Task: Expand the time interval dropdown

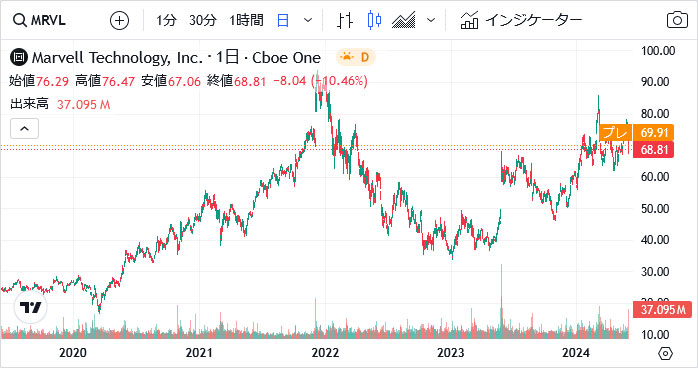Action: 308,20
